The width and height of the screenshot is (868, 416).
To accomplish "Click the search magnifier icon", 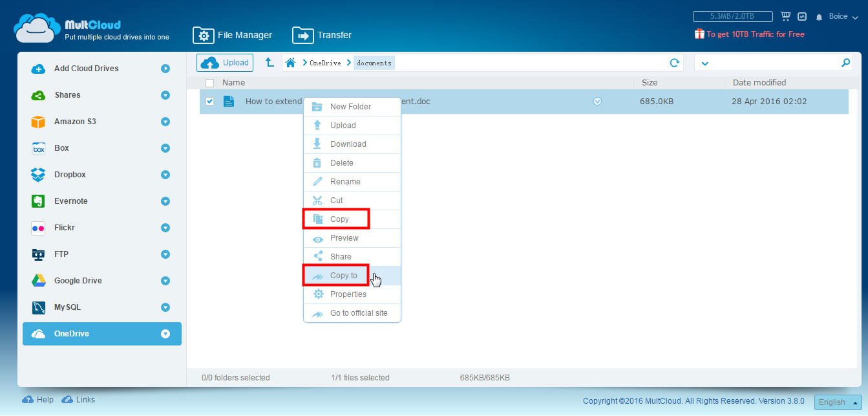I will 845,63.
